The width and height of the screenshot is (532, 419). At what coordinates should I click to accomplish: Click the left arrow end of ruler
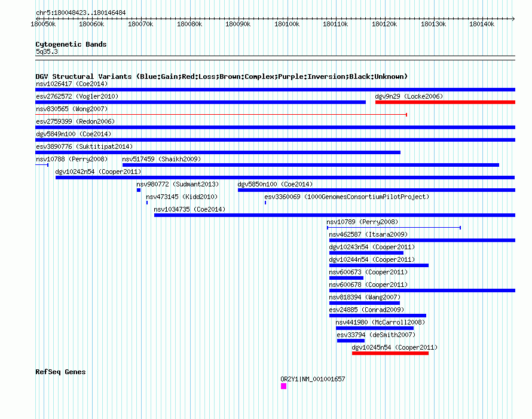tap(37, 19)
